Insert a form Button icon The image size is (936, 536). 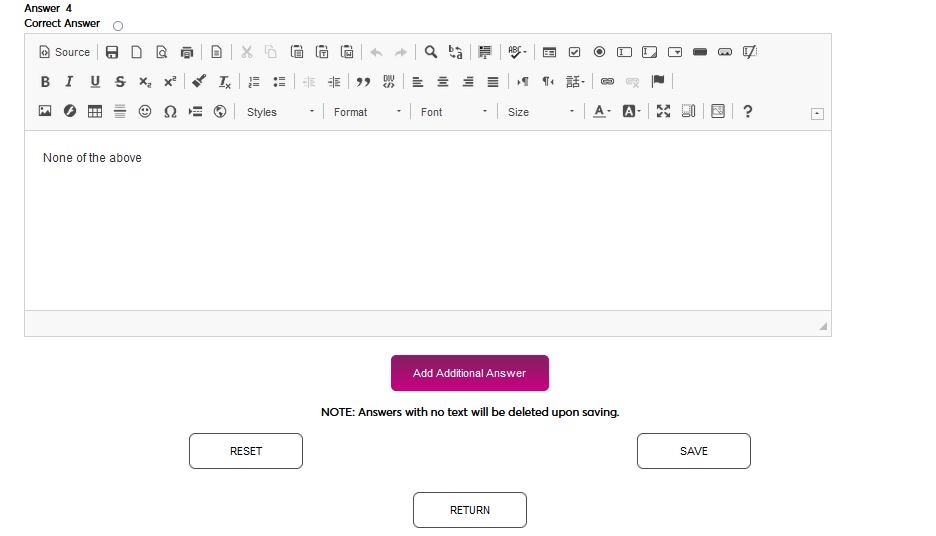700,52
